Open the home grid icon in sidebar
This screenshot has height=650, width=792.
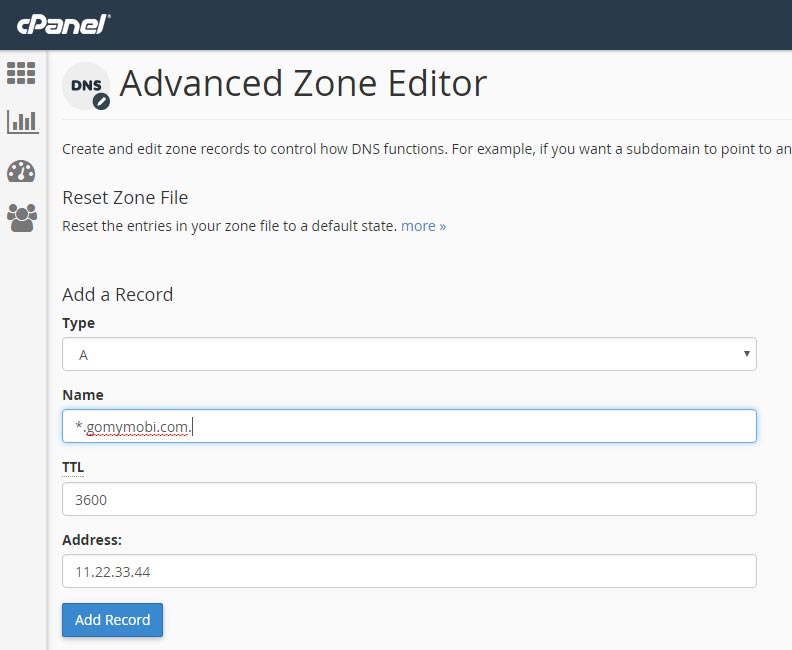click(21, 73)
